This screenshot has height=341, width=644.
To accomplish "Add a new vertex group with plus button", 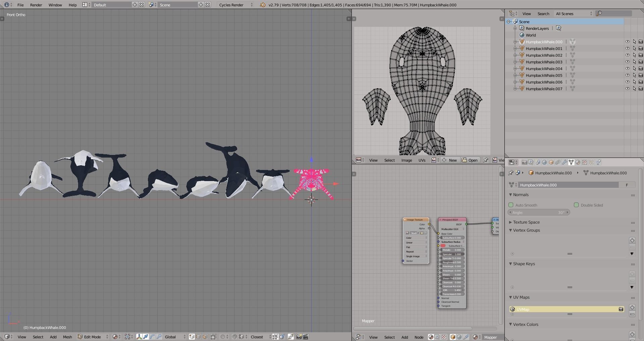I will point(632,240).
